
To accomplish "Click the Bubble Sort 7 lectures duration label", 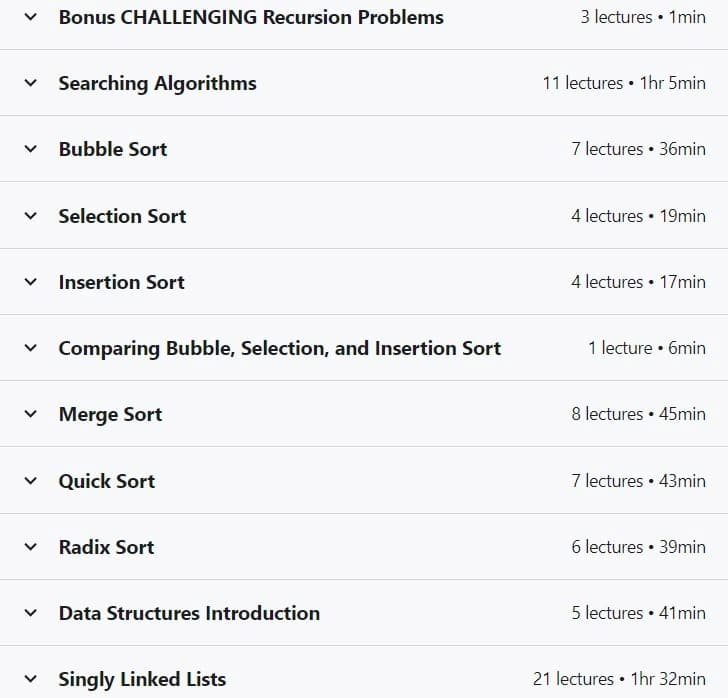I will 638,149.
